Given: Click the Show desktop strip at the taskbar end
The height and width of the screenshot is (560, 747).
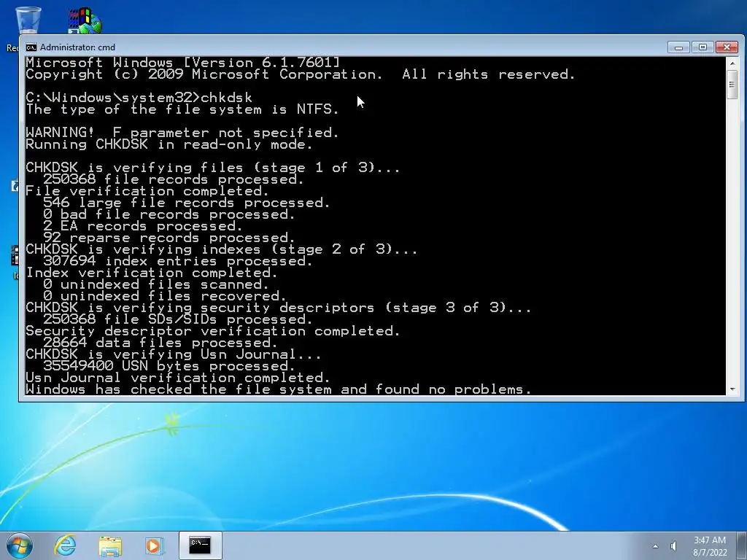Looking at the screenshot, I should tap(743, 545).
